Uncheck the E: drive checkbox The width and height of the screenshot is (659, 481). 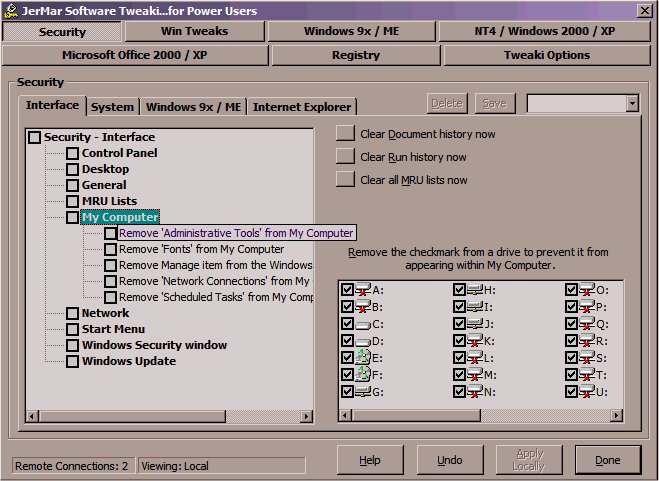coord(347,358)
